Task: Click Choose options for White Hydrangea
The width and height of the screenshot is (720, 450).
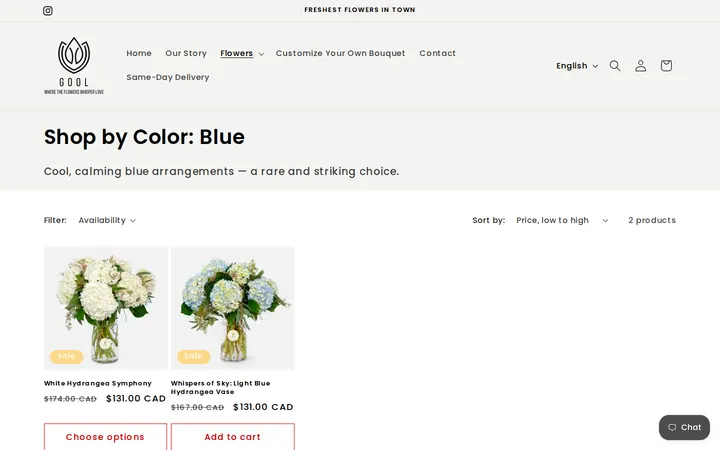Action: click(105, 437)
